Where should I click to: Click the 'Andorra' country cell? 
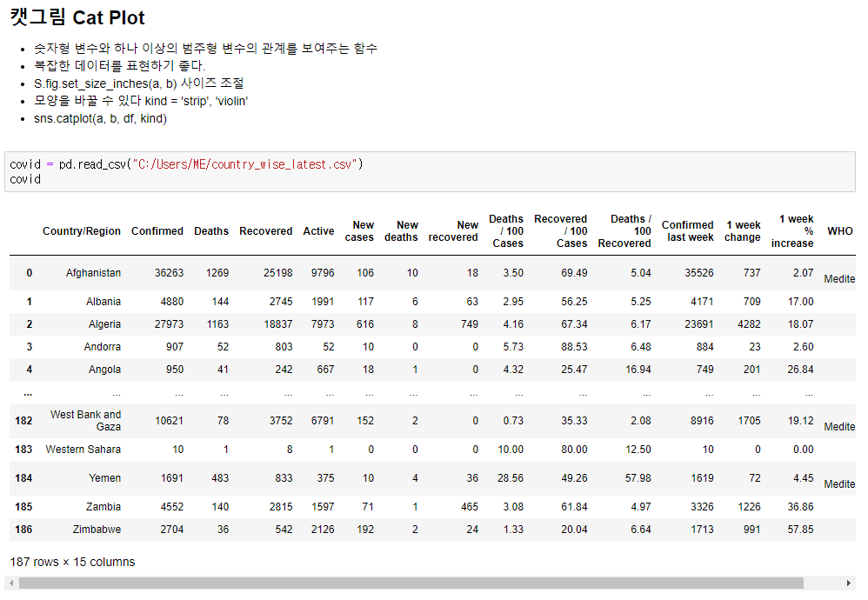pos(102,347)
